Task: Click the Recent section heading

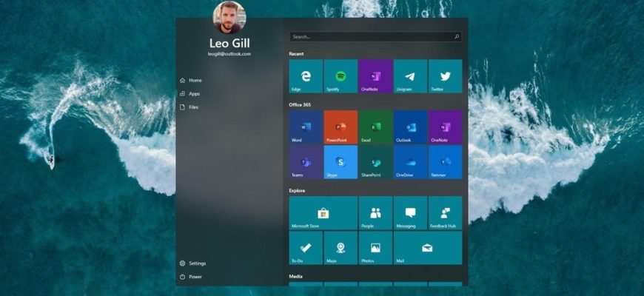Action: click(x=296, y=54)
